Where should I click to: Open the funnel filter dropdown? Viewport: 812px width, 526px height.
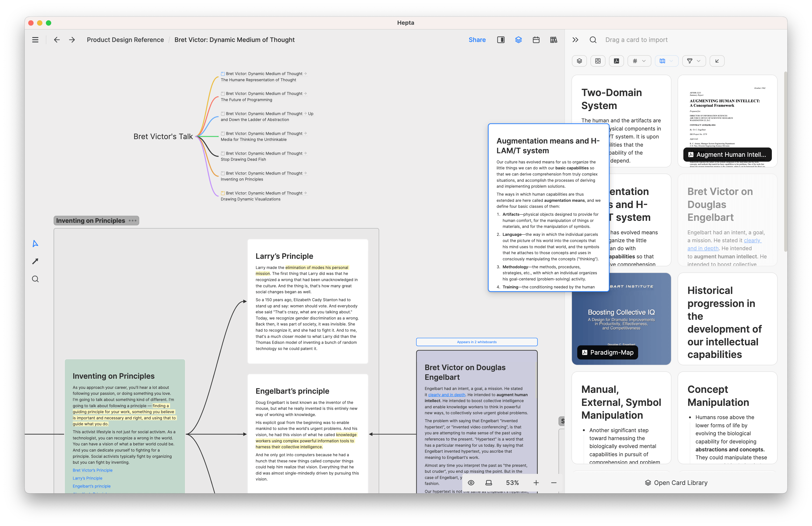(x=694, y=61)
